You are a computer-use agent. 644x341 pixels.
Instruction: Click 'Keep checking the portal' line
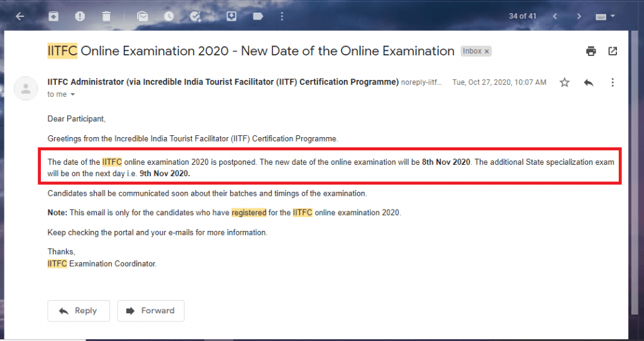(x=157, y=233)
